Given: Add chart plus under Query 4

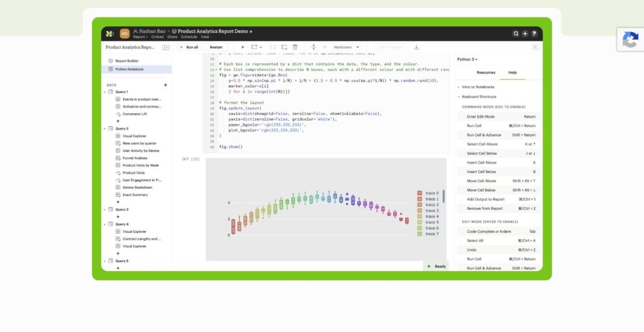Looking at the screenshot, I should [118, 253].
